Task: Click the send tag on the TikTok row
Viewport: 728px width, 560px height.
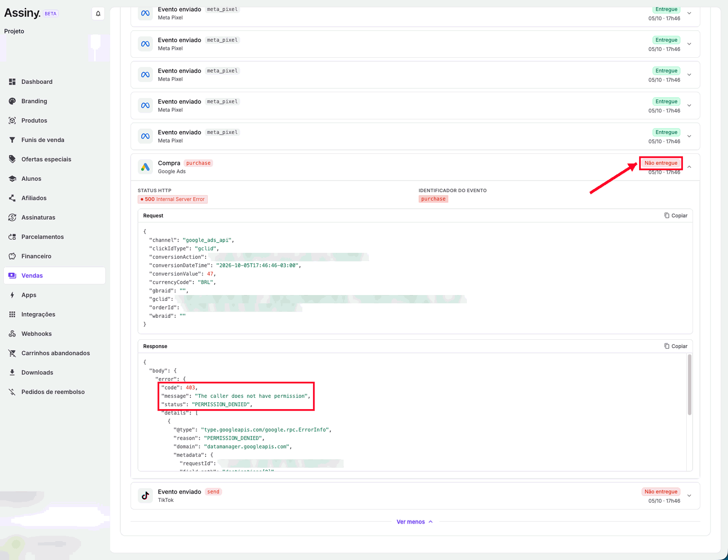Action: [214, 492]
